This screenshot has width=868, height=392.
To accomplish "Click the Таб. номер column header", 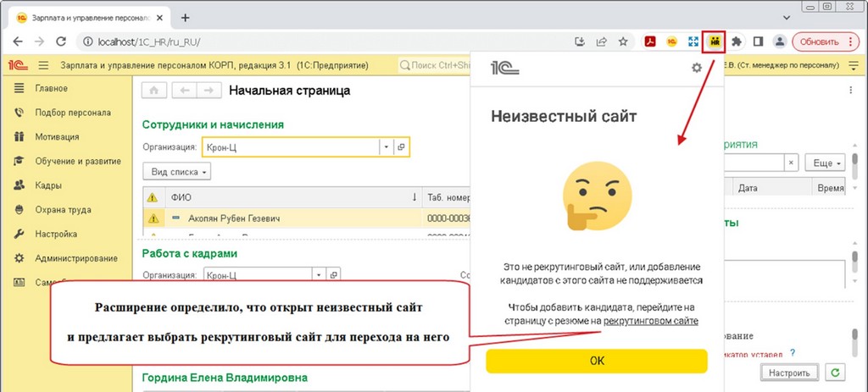I will (x=446, y=197).
